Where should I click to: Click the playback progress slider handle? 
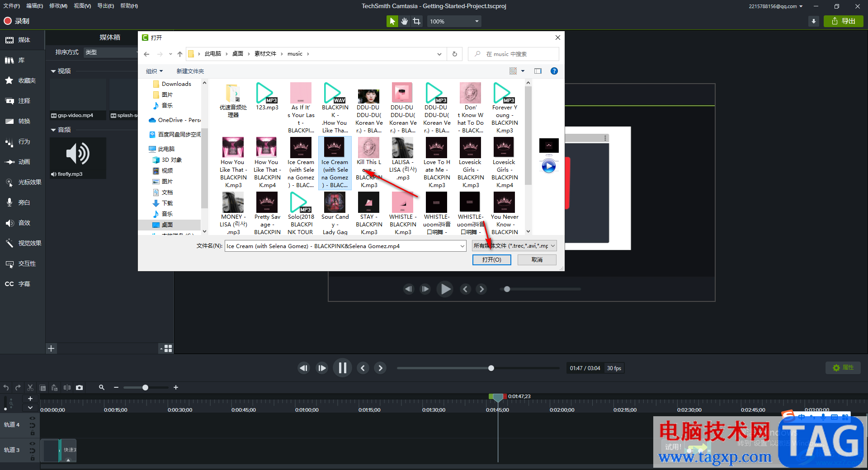491,368
